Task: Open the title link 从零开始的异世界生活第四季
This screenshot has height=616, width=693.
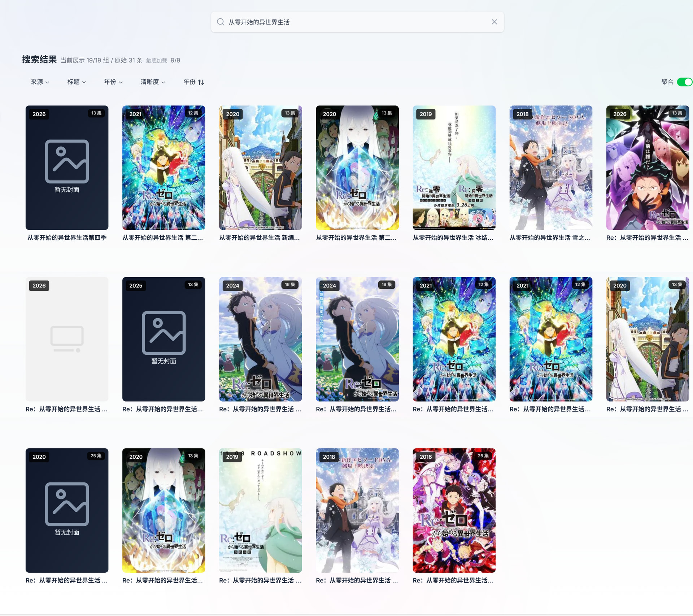Action: point(67,237)
